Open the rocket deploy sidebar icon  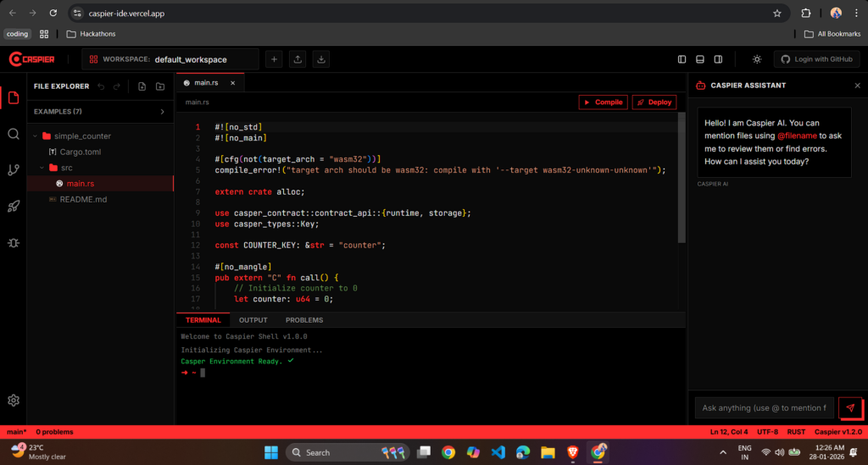[x=14, y=206]
